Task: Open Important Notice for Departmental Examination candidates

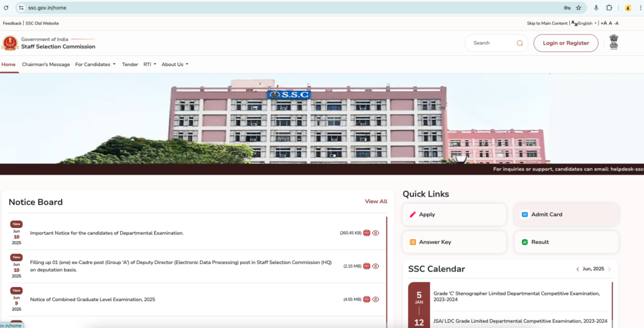Action: click(107, 233)
